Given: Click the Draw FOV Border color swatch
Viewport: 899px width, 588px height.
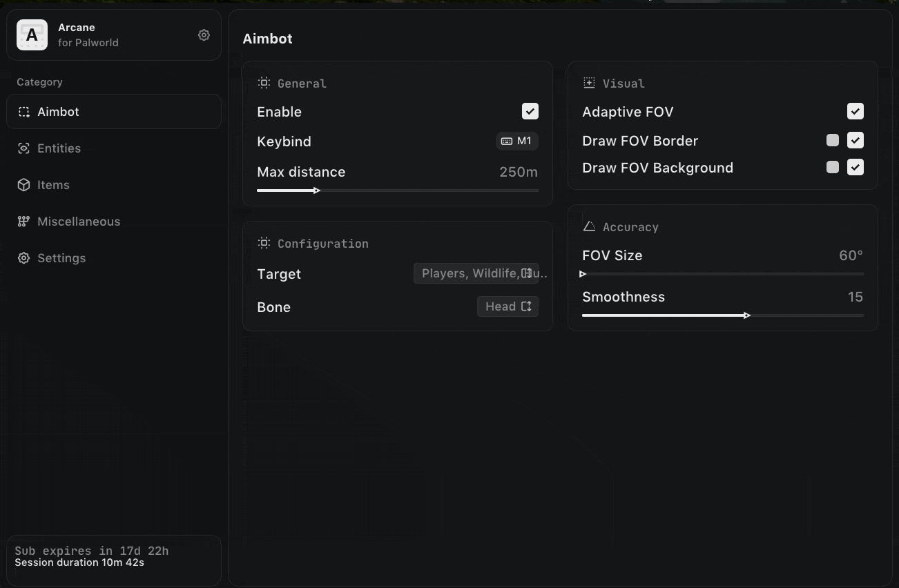Looking at the screenshot, I should click(x=833, y=140).
